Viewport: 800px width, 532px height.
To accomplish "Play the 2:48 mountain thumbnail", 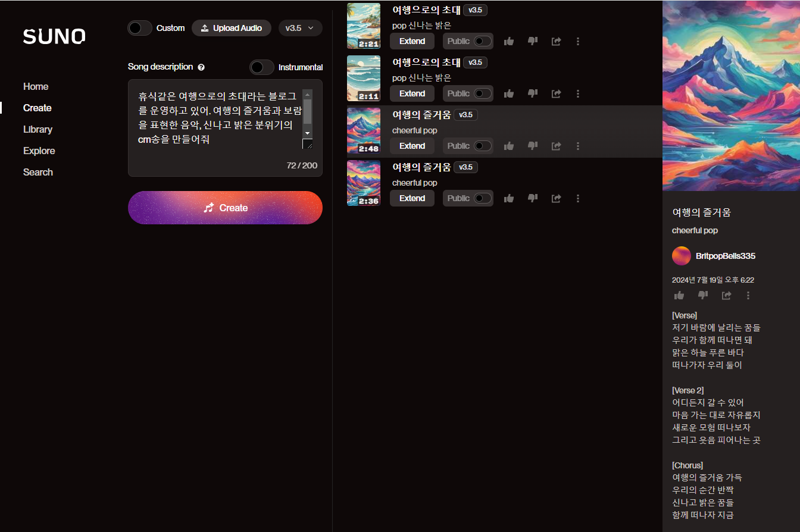I will tap(364, 131).
